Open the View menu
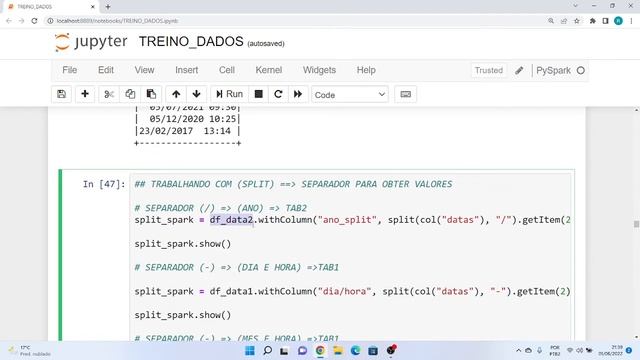 click(144, 70)
